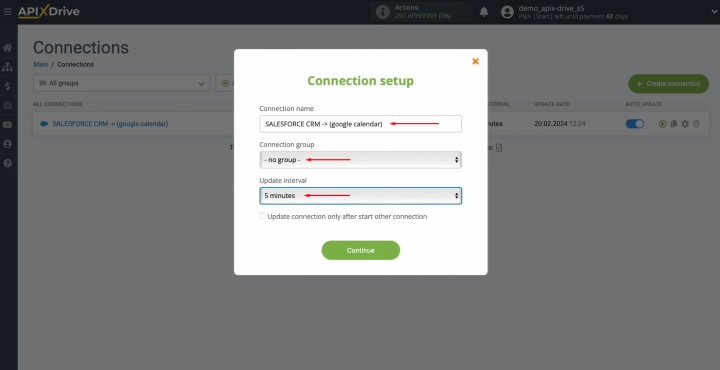The width and height of the screenshot is (720, 370).
Task: Open the YouTube video sidebar icon
Action: pos(7,125)
